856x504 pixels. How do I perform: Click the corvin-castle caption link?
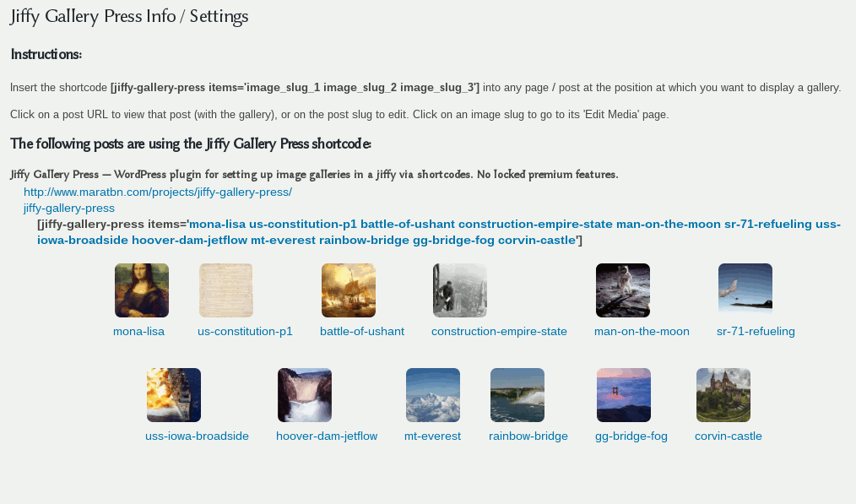click(729, 436)
